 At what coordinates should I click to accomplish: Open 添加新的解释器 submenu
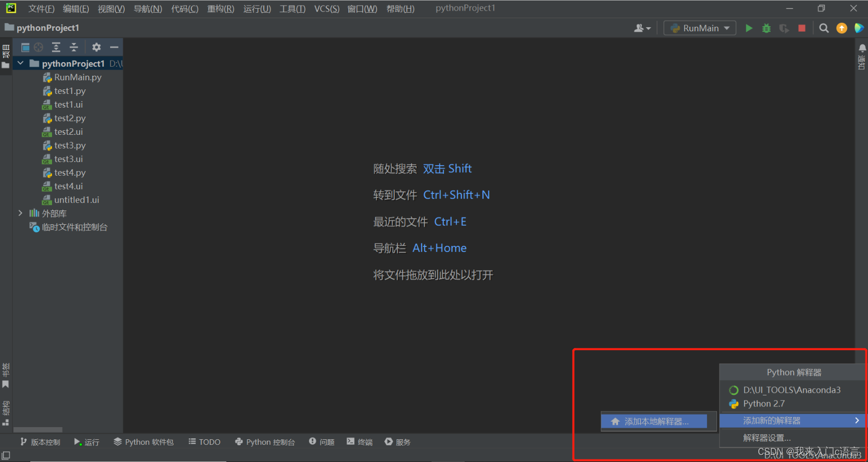pos(792,421)
